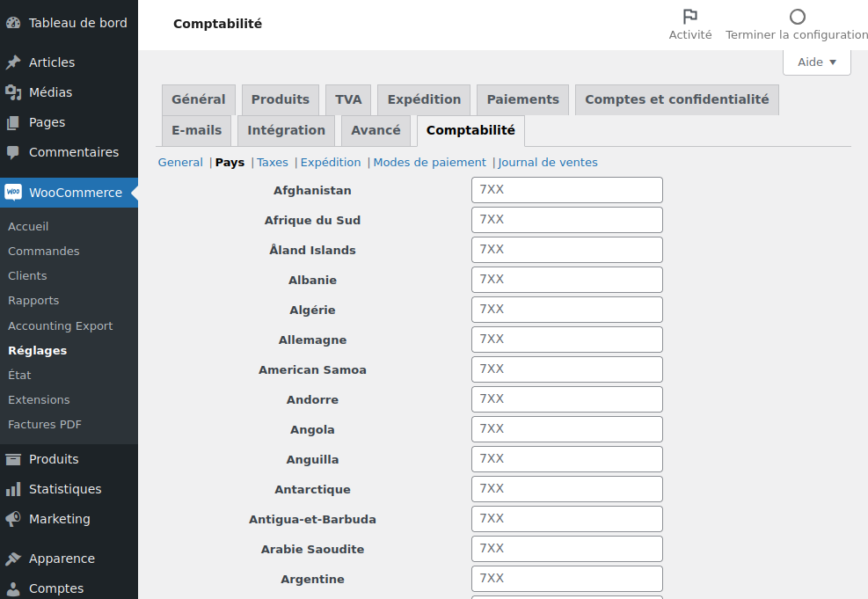Viewport: 868px width, 599px height.
Task: Click the Allemagne account code field
Action: click(566, 340)
